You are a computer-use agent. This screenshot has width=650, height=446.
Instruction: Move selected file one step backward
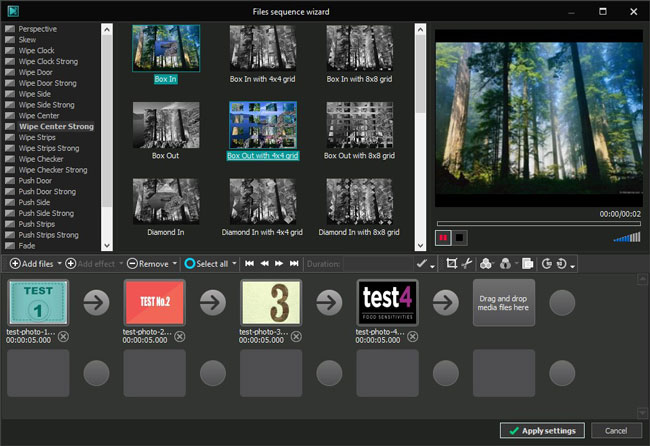tap(264, 264)
